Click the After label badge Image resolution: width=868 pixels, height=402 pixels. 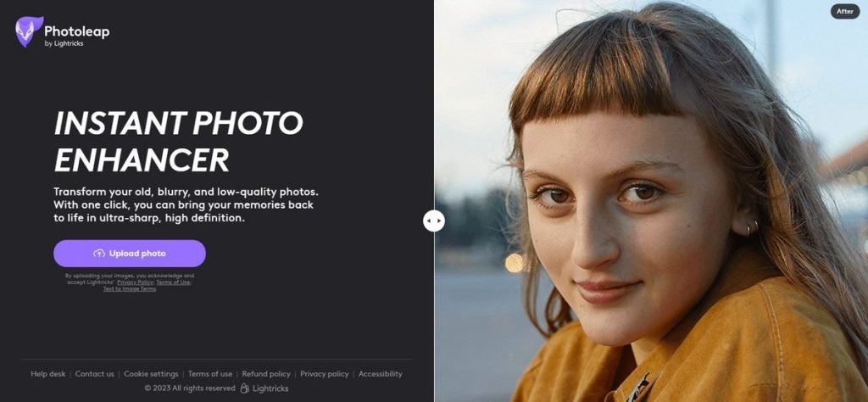click(844, 12)
